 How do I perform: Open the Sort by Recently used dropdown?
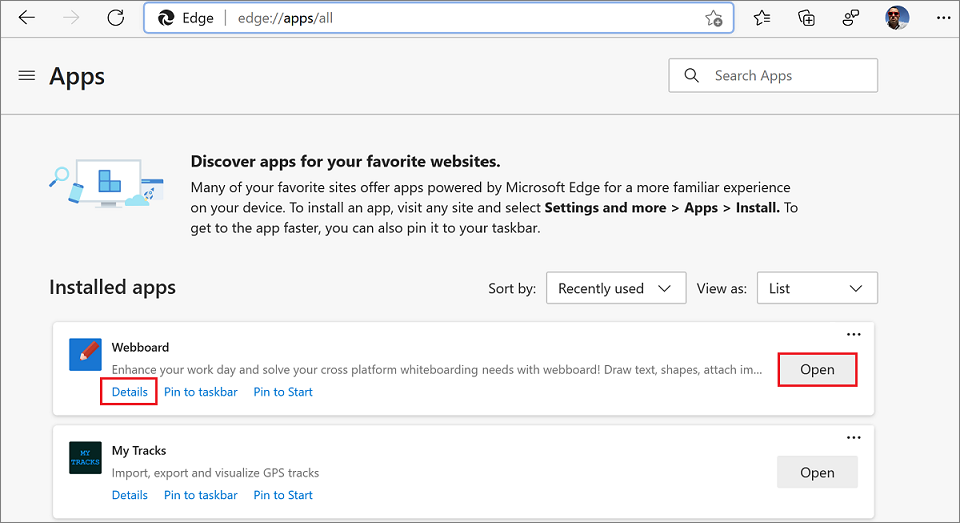click(x=616, y=288)
